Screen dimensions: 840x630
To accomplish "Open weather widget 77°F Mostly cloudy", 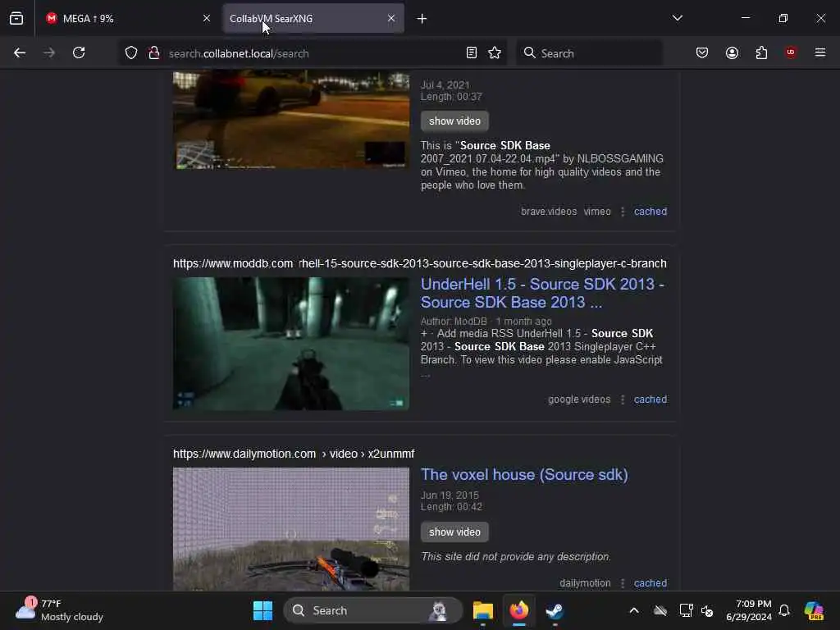I will (x=60, y=610).
